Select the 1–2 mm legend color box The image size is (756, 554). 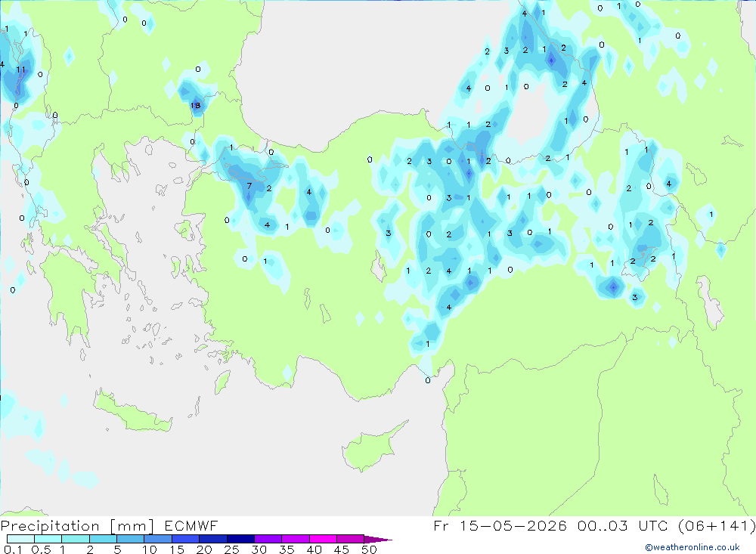click(x=75, y=539)
